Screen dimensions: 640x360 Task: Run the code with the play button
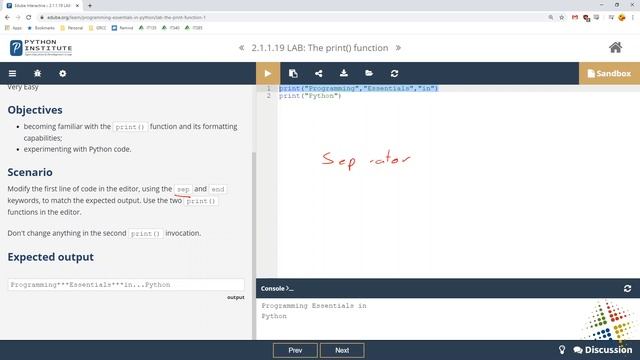click(x=268, y=73)
